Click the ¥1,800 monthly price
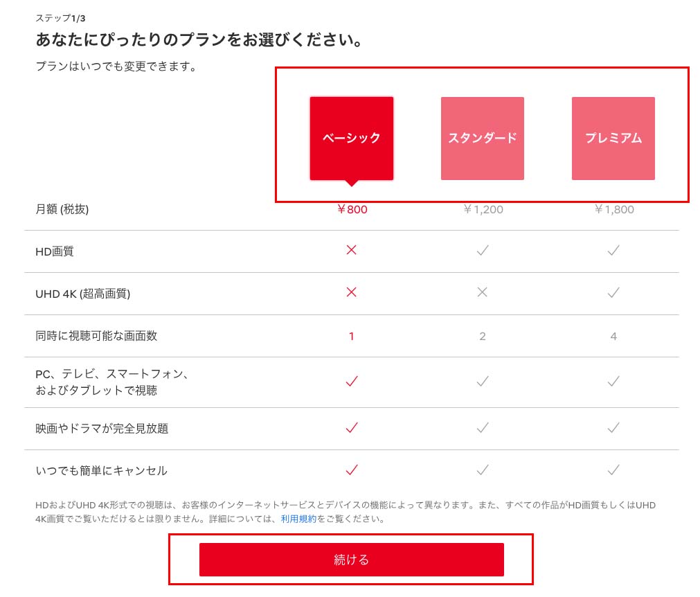The height and width of the screenshot is (597, 700). tap(613, 209)
